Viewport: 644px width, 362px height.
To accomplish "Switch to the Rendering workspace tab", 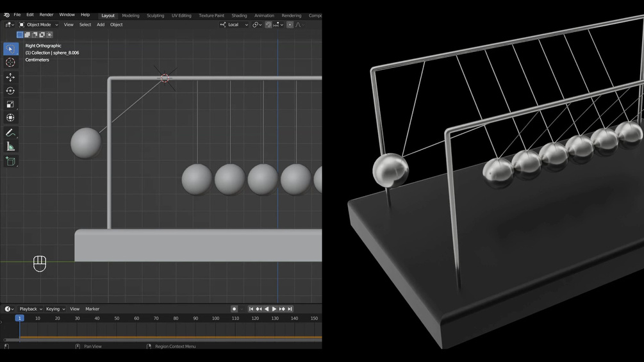I will tap(291, 15).
